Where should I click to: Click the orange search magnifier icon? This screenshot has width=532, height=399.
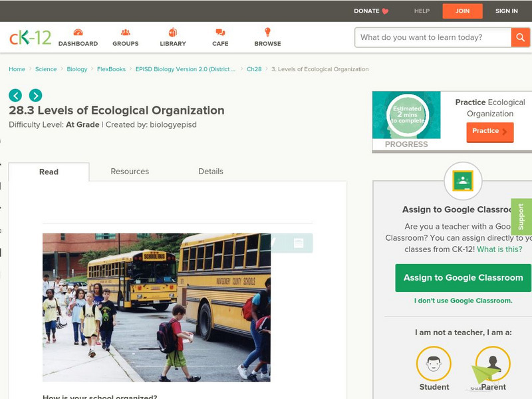(x=519, y=37)
